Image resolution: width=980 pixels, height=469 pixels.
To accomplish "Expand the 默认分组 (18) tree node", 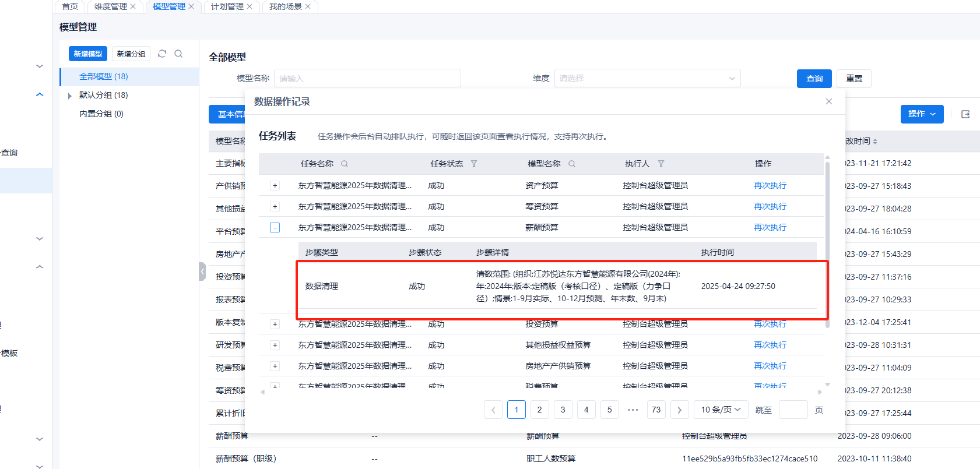I will coord(70,96).
